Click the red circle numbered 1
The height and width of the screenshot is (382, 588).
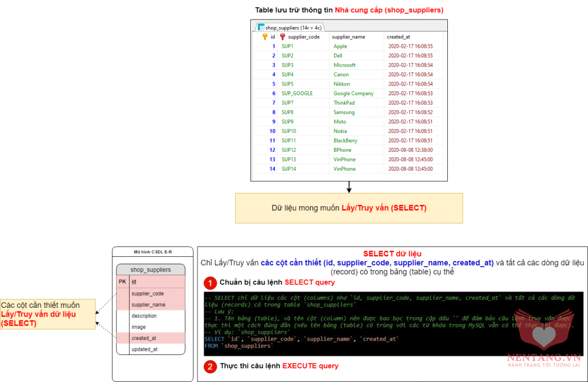(210, 283)
